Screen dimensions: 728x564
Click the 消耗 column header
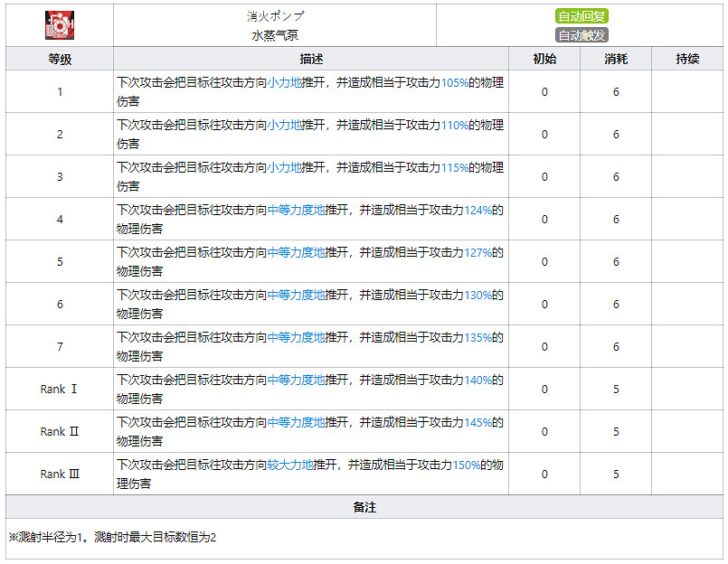point(616,60)
